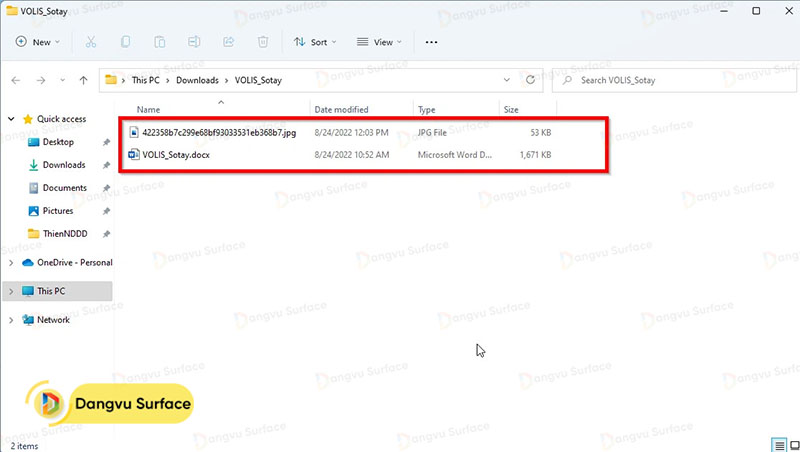Click the Cut scissors icon
This screenshot has height=452, width=800.
pyautogui.click(x=91, y=42)
